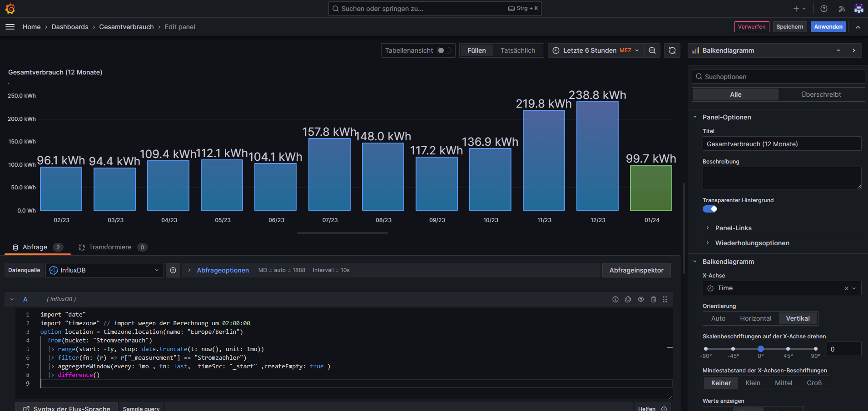Screen dimensions: 868x411
Task: Expand the Panel-Links section
Action: point(733,228)
